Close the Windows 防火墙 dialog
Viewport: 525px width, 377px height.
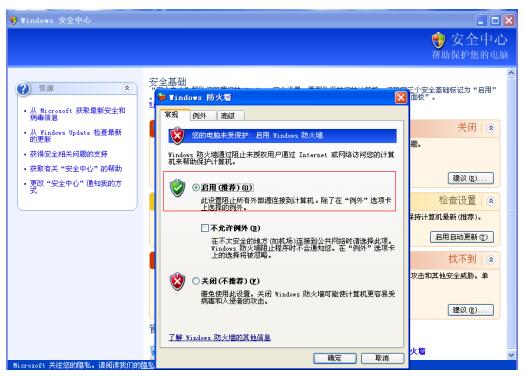pyautogui.click(x=401, y=98)
